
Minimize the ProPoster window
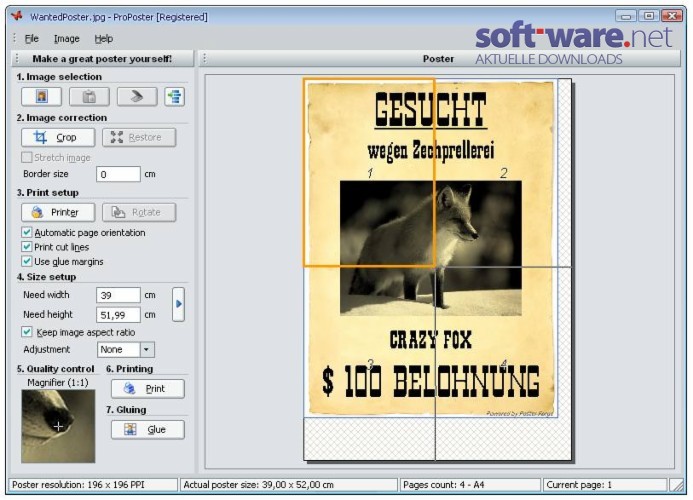click(x=625, y=16)
